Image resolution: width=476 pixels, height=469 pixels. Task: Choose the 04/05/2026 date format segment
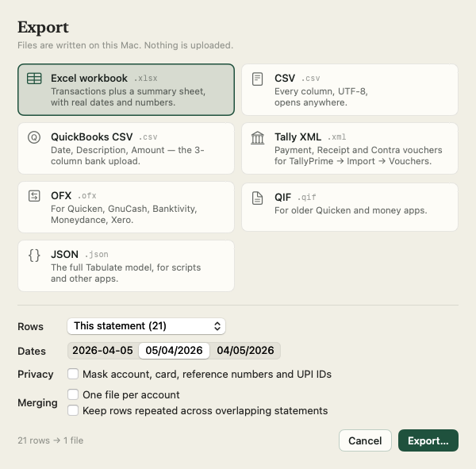click(245, 351)
